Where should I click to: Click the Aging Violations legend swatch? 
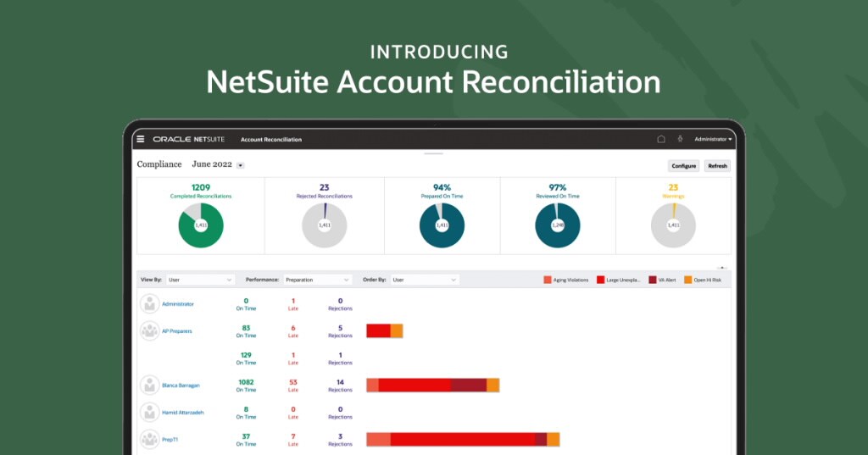pyautogui.click(x=548, y=280)
